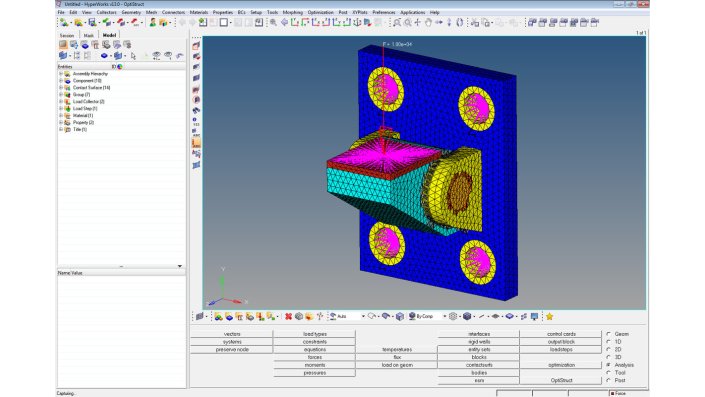Click the red X delete icon
This screenshot has width=705, height=397.
[288, 317]
